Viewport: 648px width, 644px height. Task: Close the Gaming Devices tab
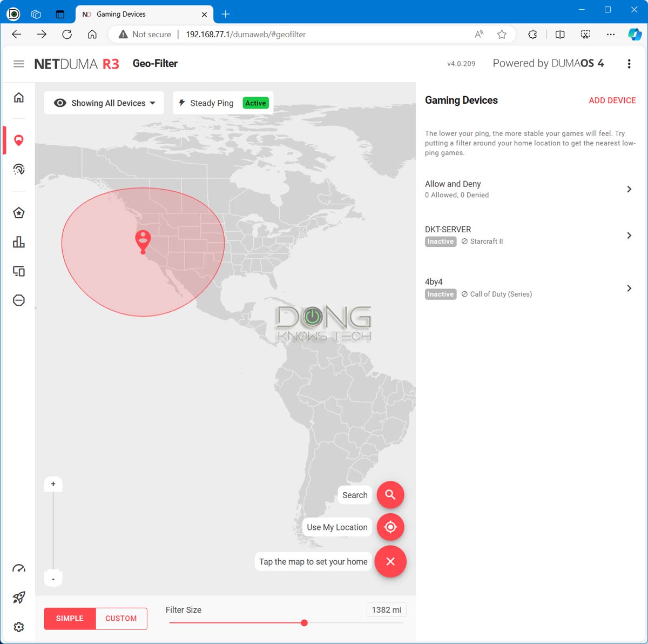click(204, 15)
